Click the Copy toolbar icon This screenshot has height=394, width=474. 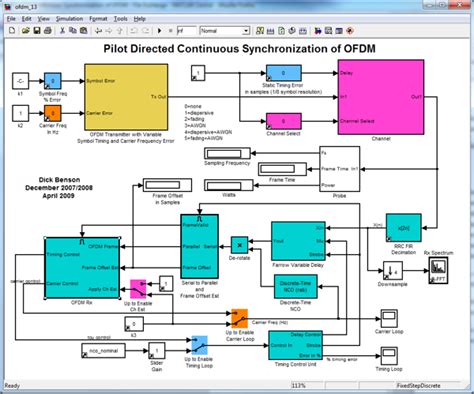pos(72,31)
